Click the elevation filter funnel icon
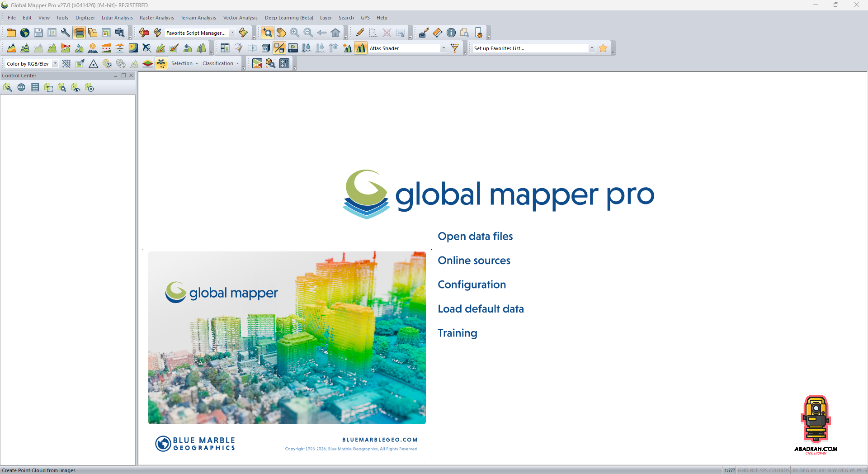Viewport: 868px width, 474px height. 455,48
